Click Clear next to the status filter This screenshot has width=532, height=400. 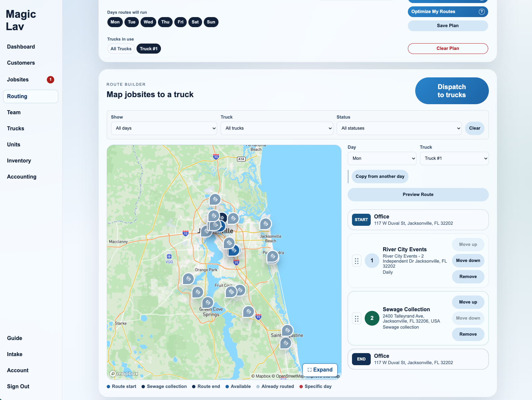474,128
